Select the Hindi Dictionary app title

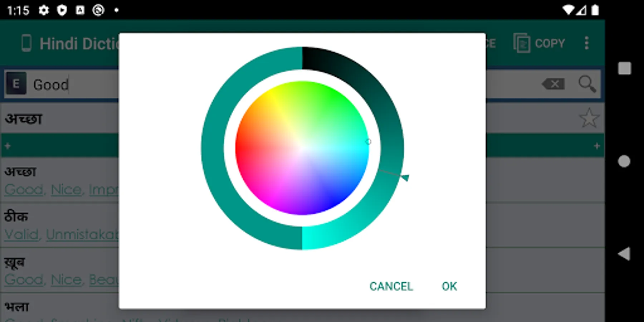point(79,44)
